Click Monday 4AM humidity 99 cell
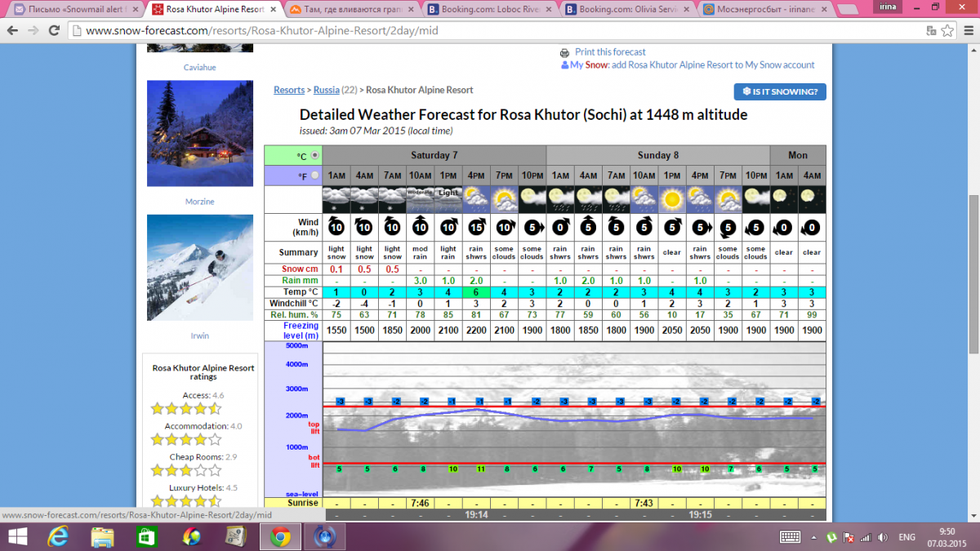980x551 pixels. [812, 315]
